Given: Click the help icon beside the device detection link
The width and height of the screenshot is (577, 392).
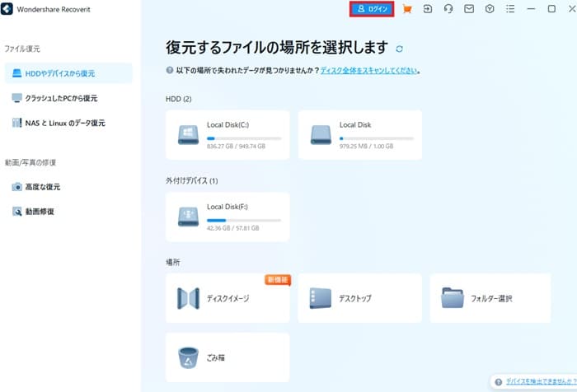Looking at the screenshot, I should coord(499,382).
